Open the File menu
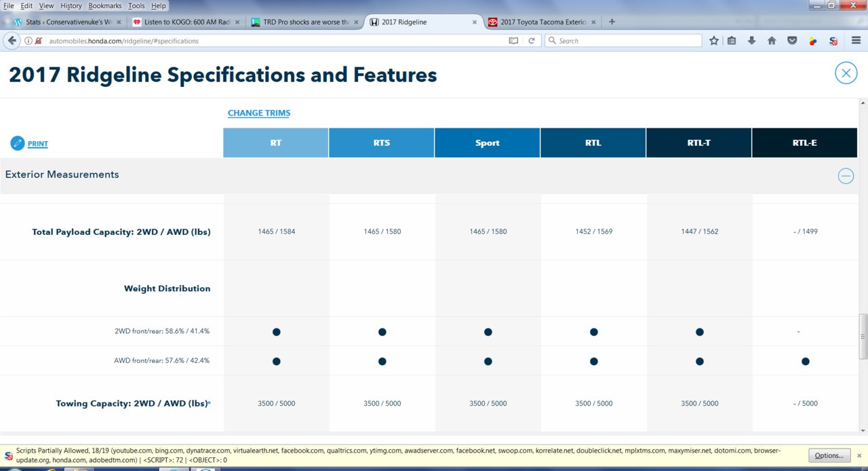The height and width of the screenshot is (471, 868). click(x=9, y=5)
